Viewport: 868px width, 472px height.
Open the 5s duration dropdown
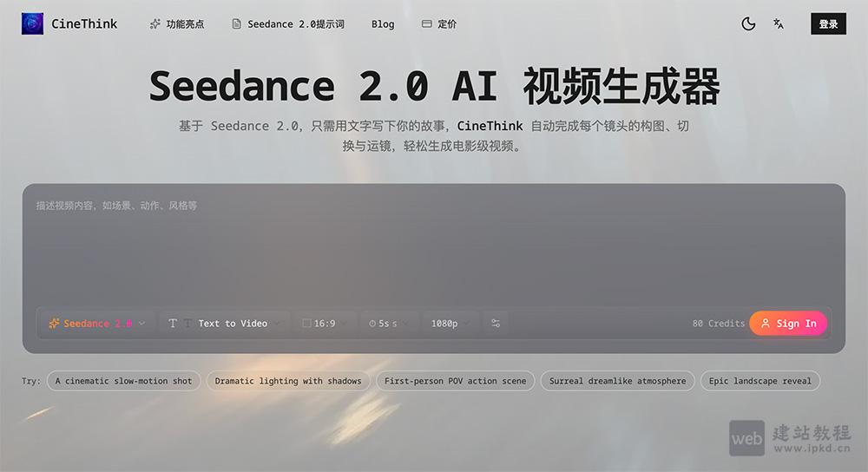pos(389,323)
